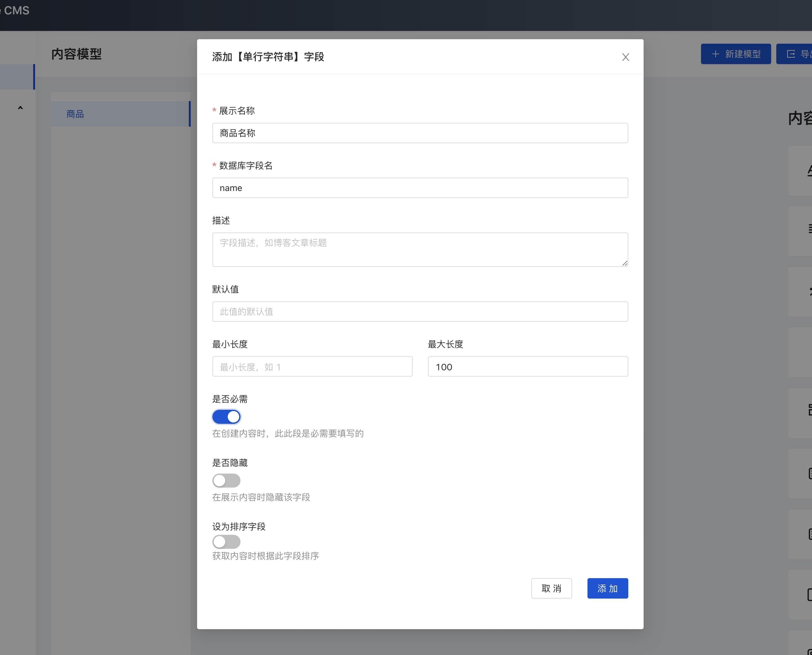The width and height of the screenshot is (812, 655).
Task: Click the 展示名称 input field
Action: pos(420,133)
